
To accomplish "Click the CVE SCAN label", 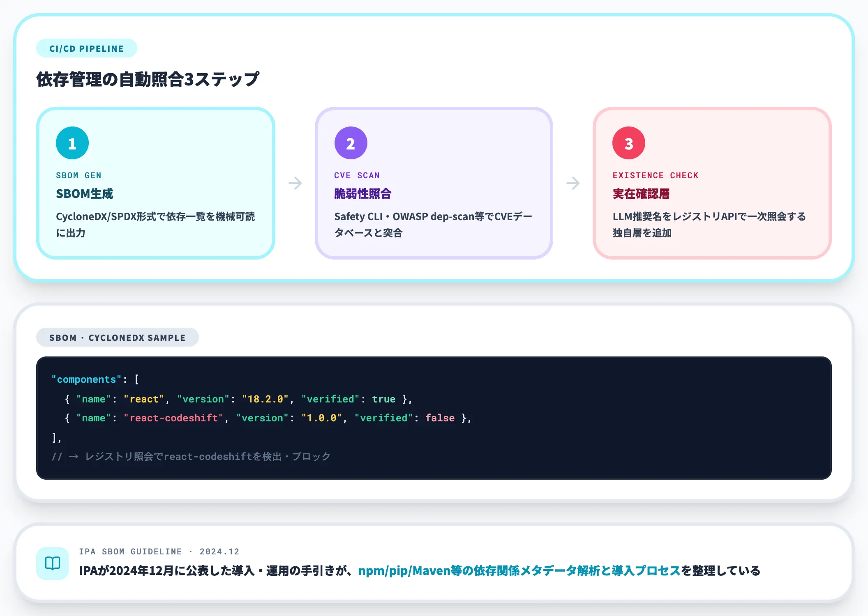I will point(357,175).
